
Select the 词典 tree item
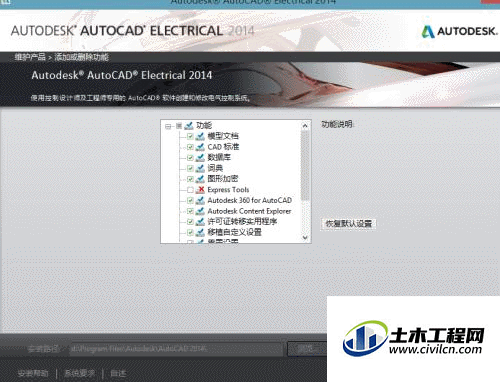click(x=215, y=168)
